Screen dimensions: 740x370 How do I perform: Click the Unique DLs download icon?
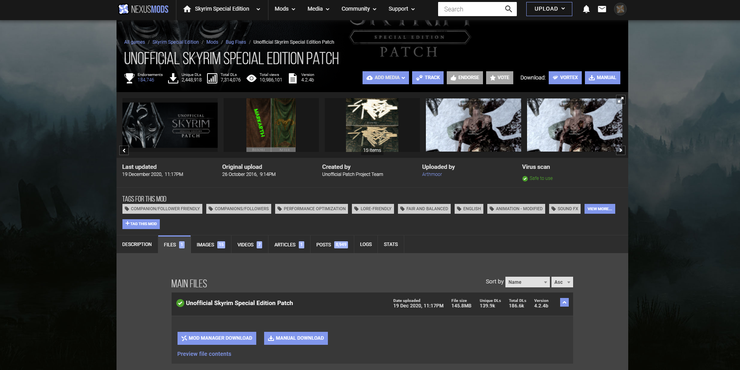pos(173,78)
